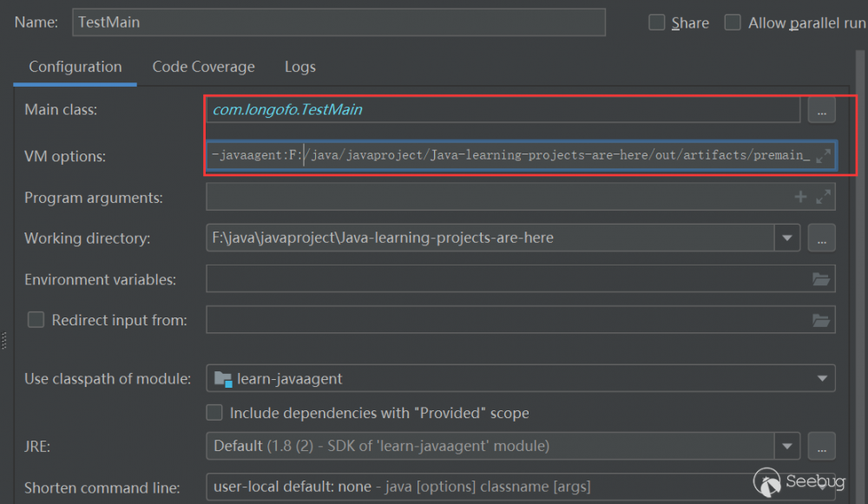
Task: Click the Redirect input folder browse icon
Action: click(821, 320)
